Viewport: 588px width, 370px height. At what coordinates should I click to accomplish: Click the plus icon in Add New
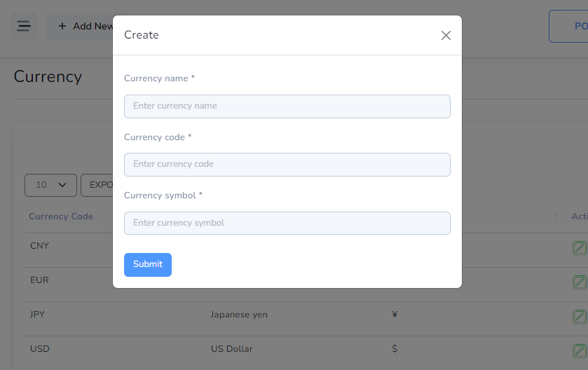[x=62, y=26]
